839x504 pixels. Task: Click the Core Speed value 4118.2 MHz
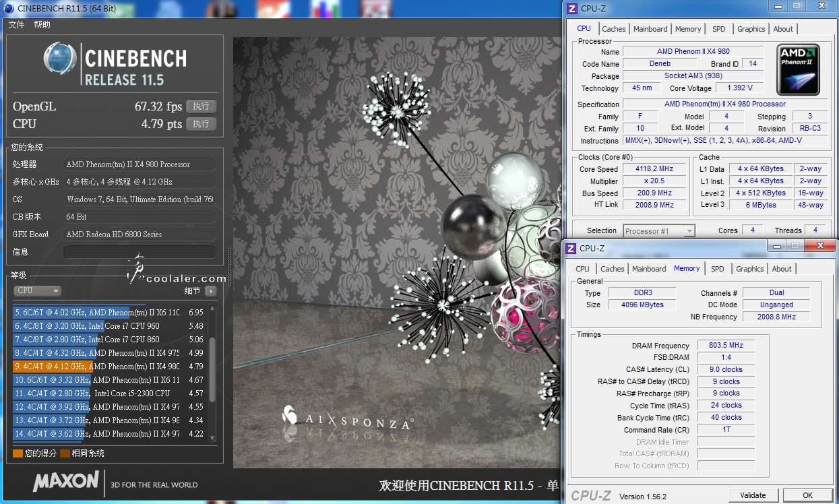click(x=654, y=169)
